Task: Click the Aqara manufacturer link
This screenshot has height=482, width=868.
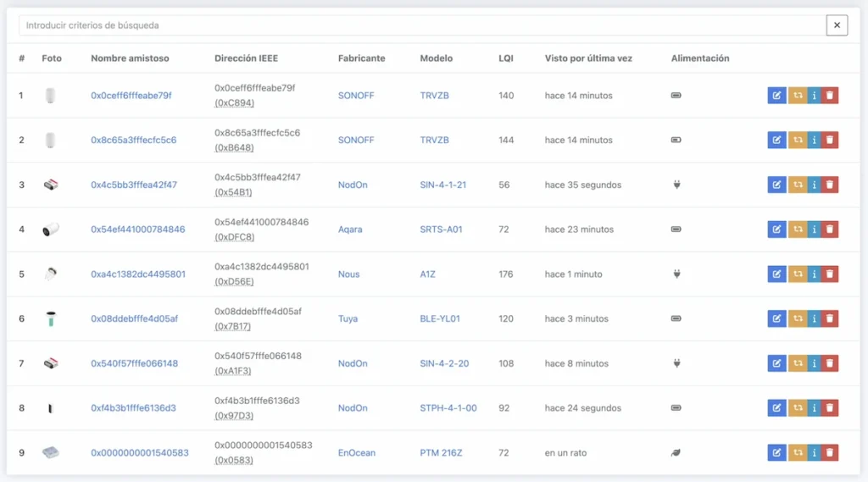Action: tap(352, 230)
